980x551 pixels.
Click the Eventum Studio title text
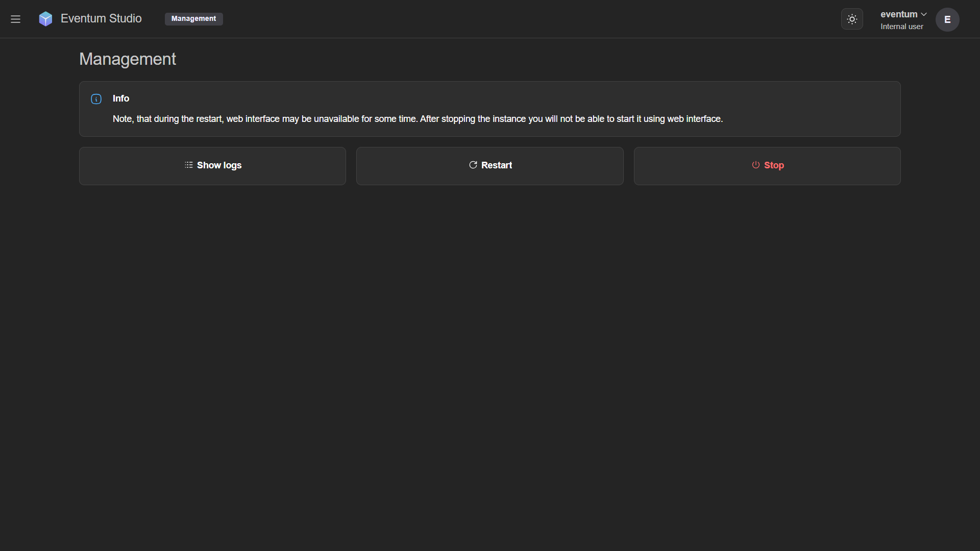click(x=101, y=19)
